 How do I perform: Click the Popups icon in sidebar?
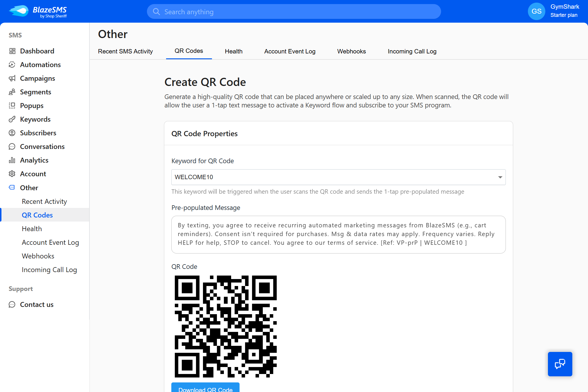12,106
